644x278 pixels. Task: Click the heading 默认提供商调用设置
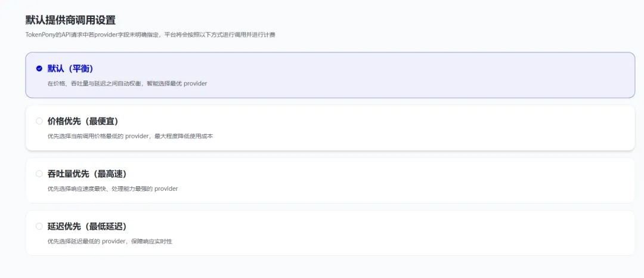[70, 20]
